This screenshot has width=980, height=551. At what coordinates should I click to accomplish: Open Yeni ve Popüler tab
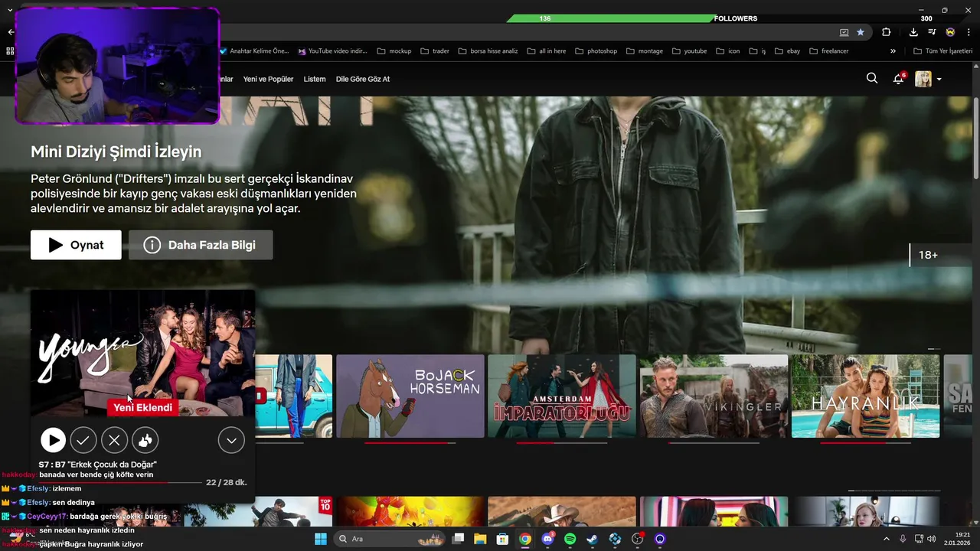click(268, 79)
